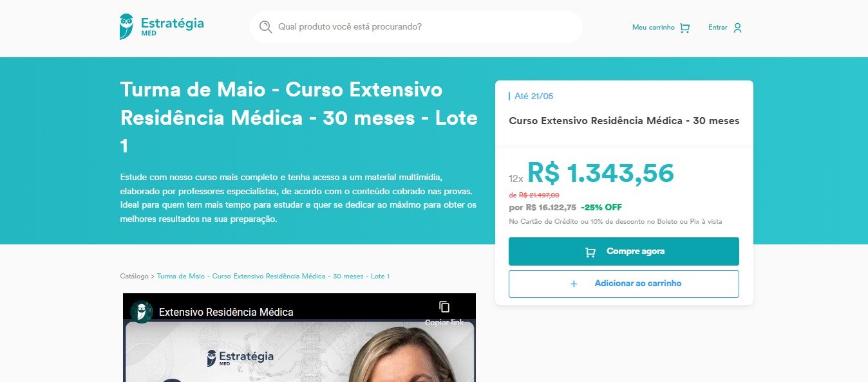
Task: Click the course title in the price card
Action: tap(624, 121)
